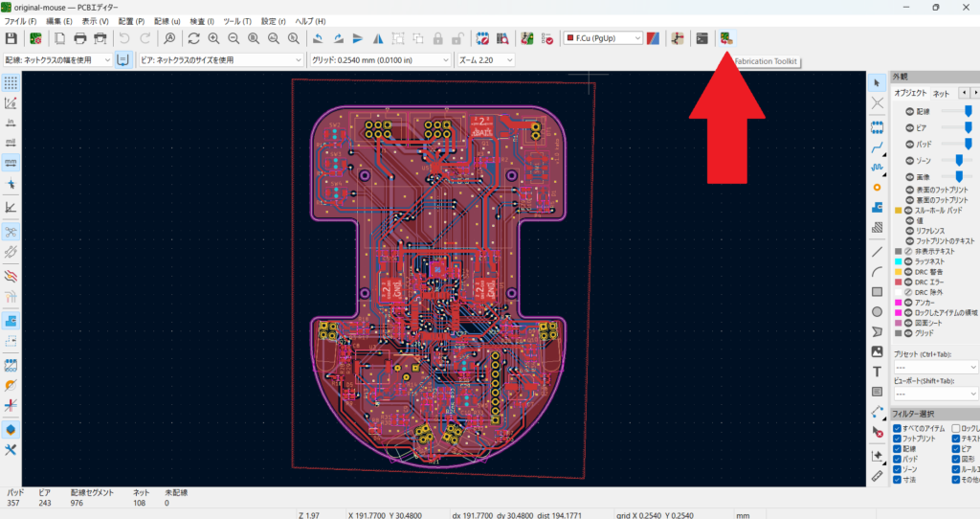Toggle the ゾーン filter checkbox
The image size is (980, 519).
pos(897,469)
